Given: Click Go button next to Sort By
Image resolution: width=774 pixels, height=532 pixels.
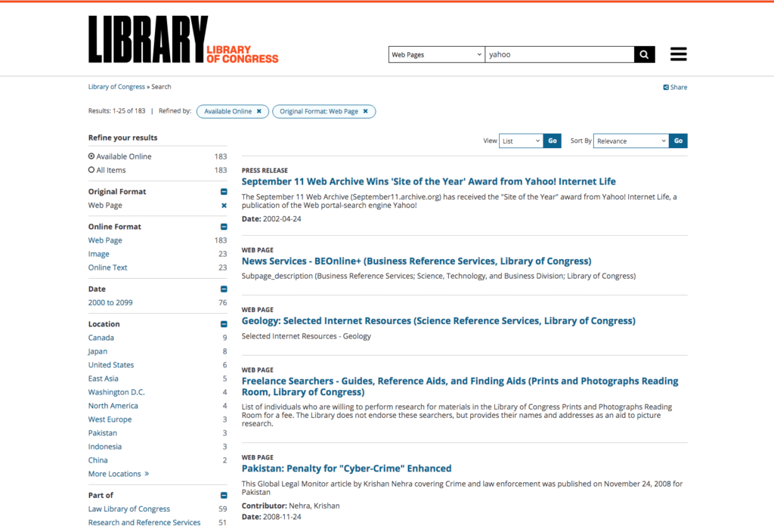Looking at the screenshot, I should [x=678, y=141].
